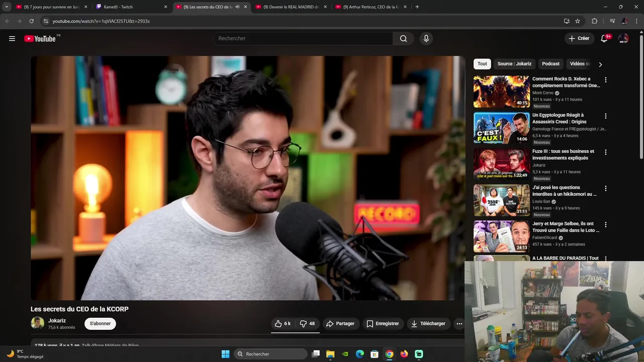Open options for the Fuze III video
644x362 pixels.
tap(606, 152)
